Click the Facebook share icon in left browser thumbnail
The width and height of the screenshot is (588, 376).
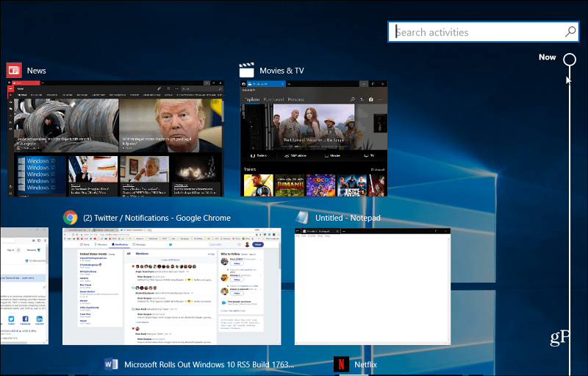click(25, 319)
